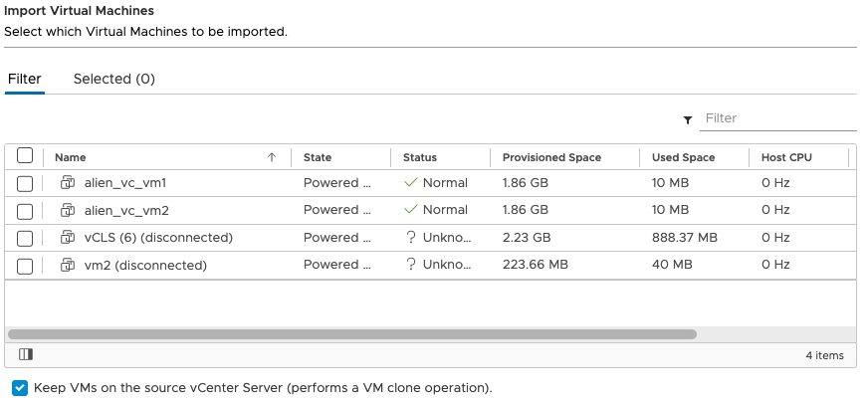Focus the Filter text input field
The height and width of the screenshot is (404, 868).
click(x=778, y=118)
